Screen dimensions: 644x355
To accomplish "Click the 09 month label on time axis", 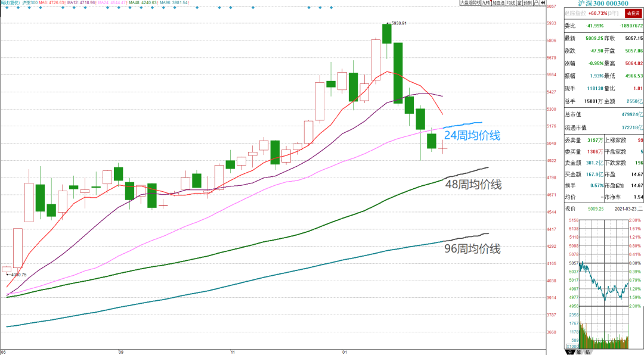I will pyautogui.click(x=120, y=352).
